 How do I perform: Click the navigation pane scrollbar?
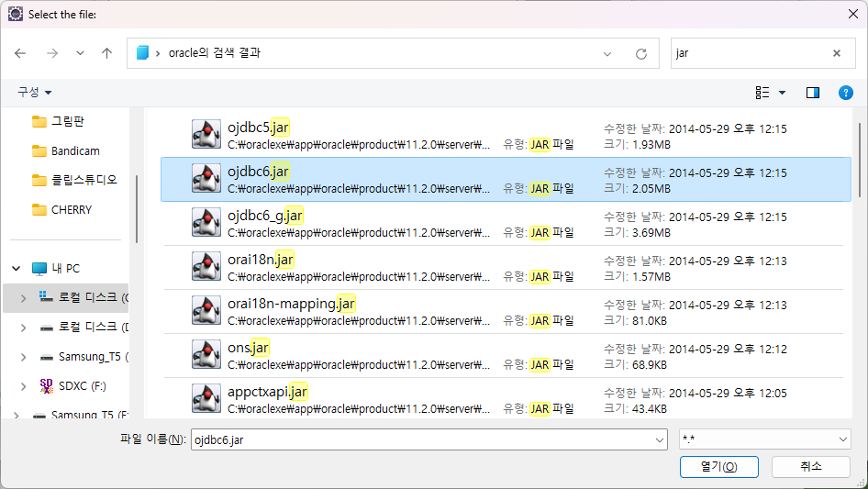136,209
